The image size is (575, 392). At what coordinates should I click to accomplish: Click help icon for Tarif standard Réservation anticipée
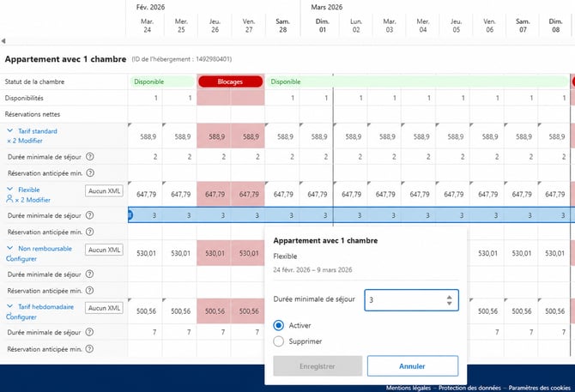click(90, 173)
